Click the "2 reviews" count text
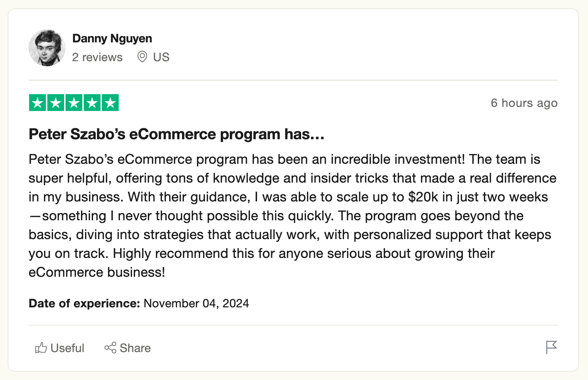 [x=97, y=57]
